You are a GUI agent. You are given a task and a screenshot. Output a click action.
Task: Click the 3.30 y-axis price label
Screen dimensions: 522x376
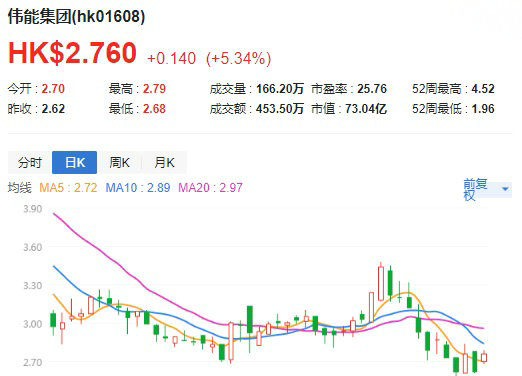pos(33,286)
